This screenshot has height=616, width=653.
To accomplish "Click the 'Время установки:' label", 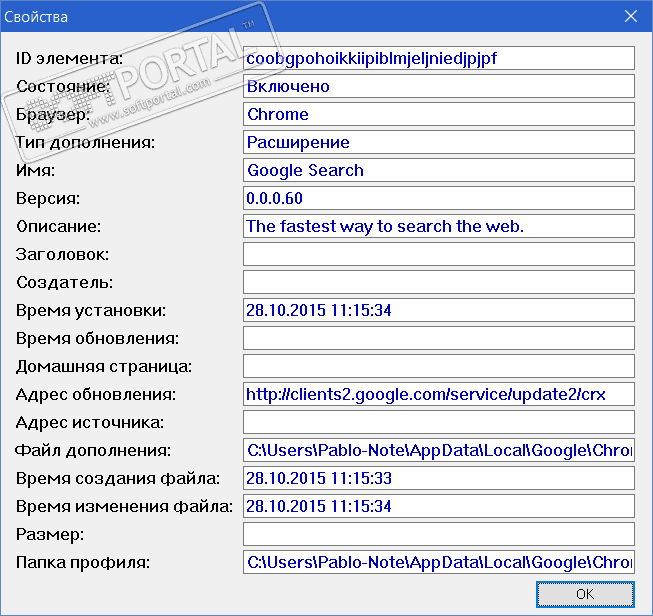I will click(x=91, y=310).
